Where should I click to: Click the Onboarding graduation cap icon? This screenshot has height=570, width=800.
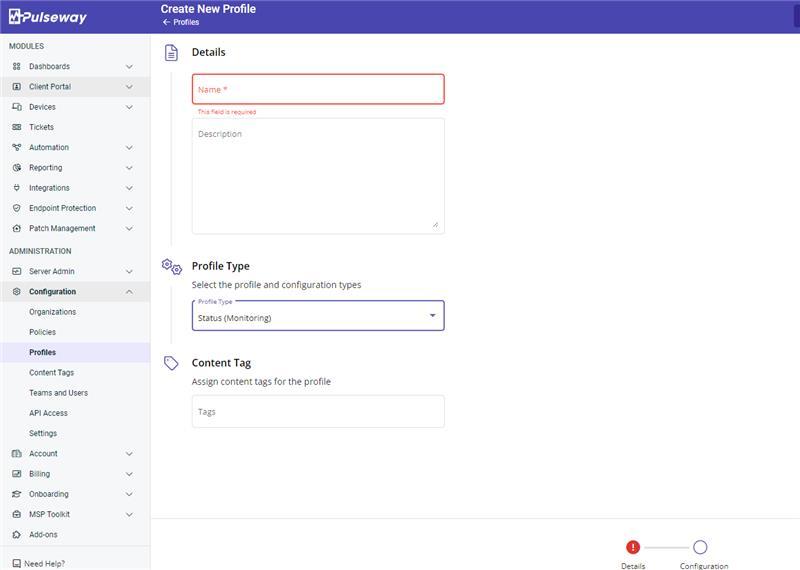click(17, 494)
